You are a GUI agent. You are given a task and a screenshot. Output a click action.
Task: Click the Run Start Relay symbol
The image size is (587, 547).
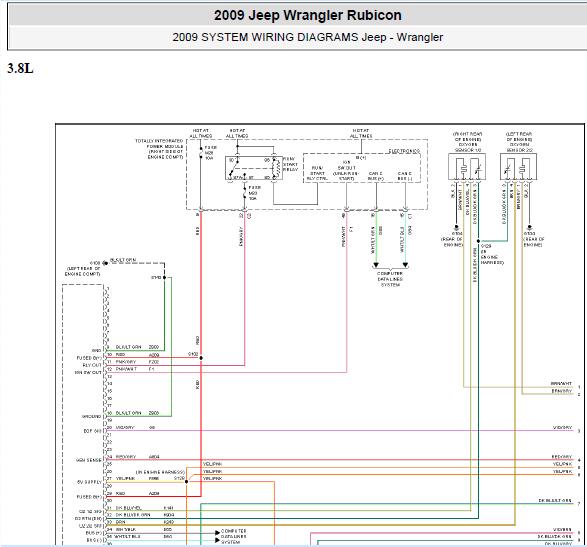(x=253, y=168)
